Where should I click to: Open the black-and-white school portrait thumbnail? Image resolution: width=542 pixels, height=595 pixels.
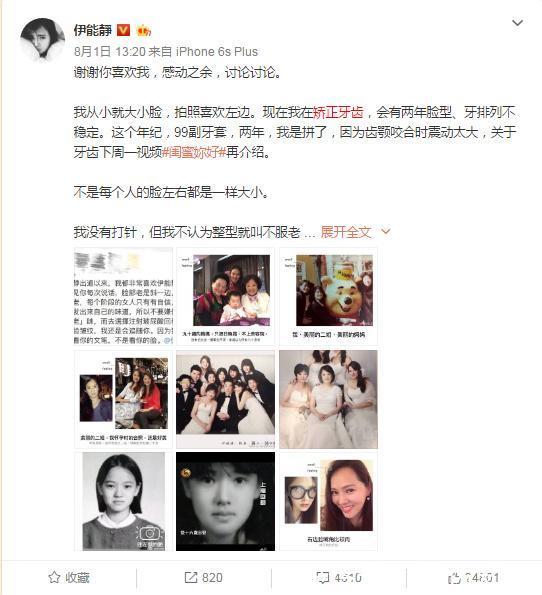[x=123, y=502]
